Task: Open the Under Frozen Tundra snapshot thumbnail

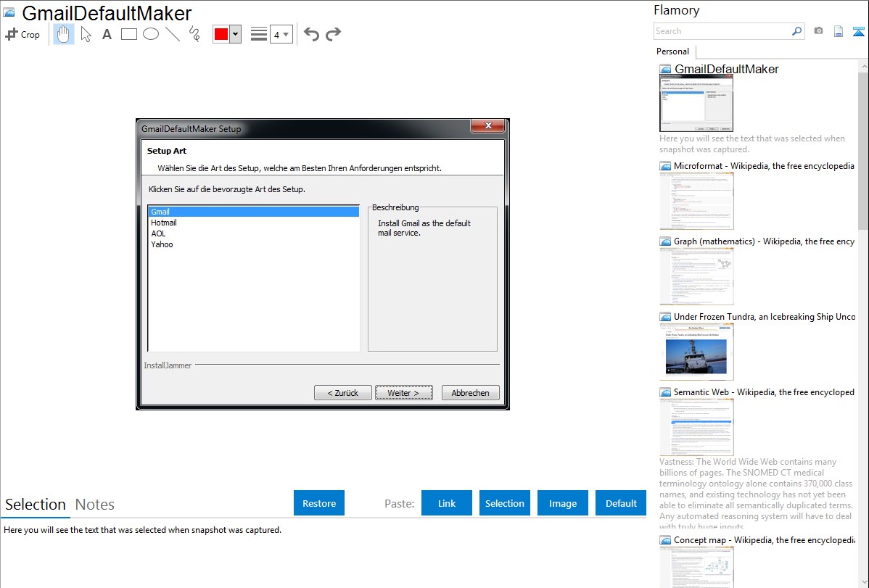Action: 696,352
